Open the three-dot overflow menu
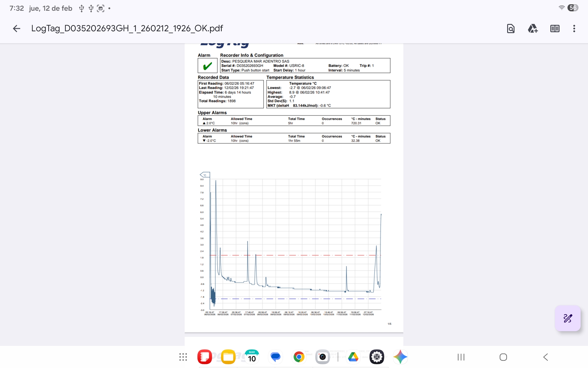588x368 pixels. pyautogui.click(x=574, y=29)
